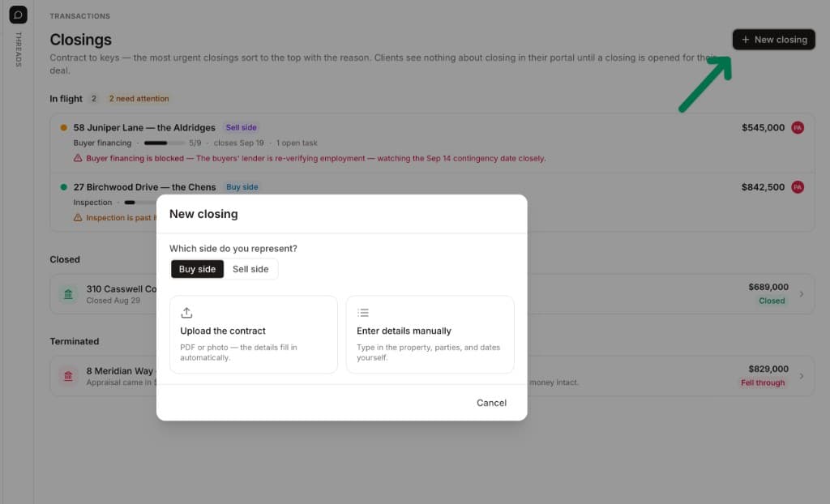Click the closes Sep 19 text
The image size is (830, 504).
(x=239, y=143)
